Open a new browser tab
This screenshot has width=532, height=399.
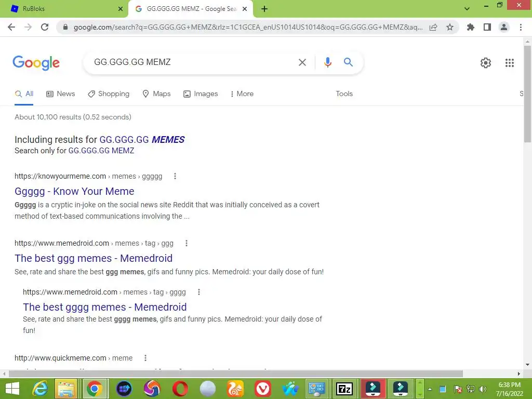(x=264, y=9)
